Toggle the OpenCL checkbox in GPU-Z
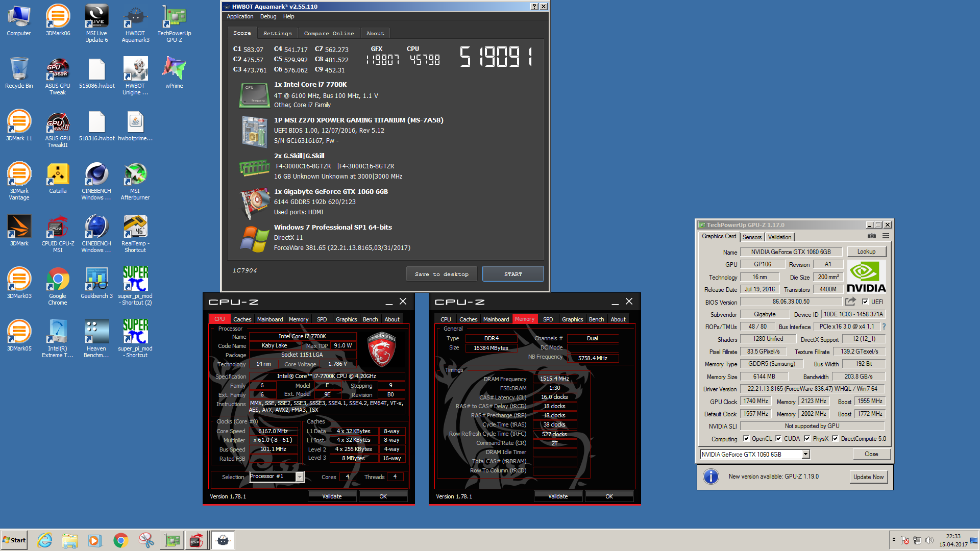This screenshot has width=980, height=551. tap(746, 438)
